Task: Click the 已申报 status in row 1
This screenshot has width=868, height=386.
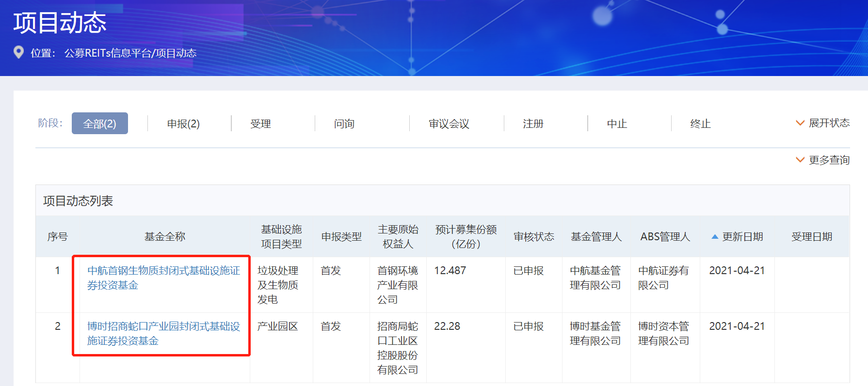Action: pos(529,271)
